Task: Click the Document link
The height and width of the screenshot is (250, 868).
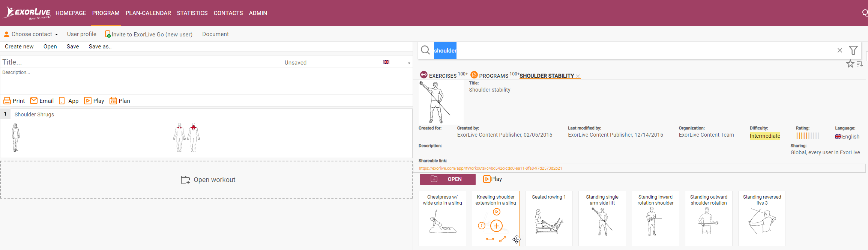Action: tap(215, 34)
